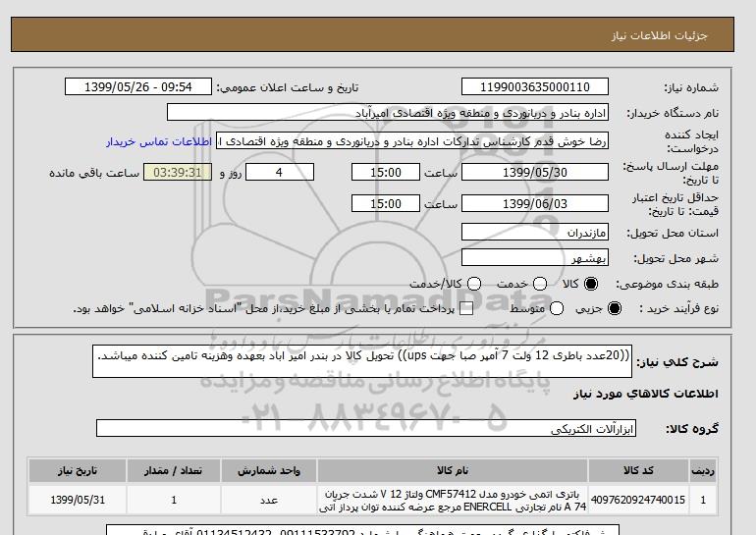
Task: Select the کالا radio button
Action: pos(591,284)
